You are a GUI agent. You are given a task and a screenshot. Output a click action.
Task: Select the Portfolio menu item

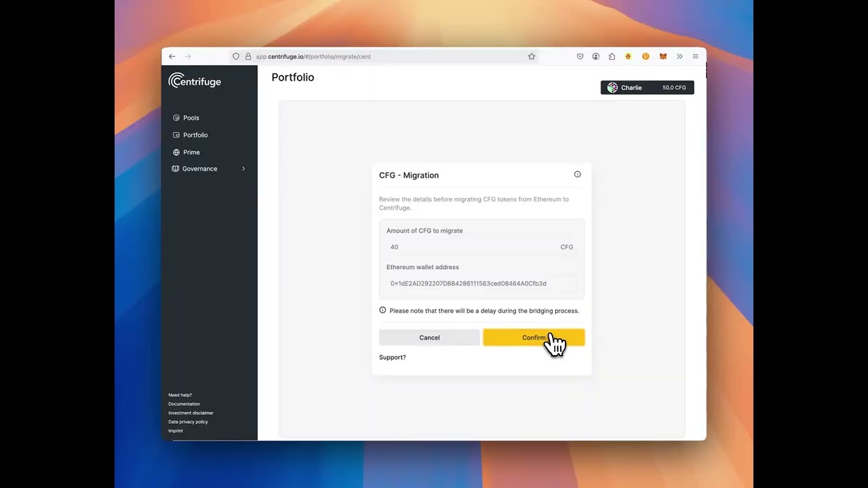coord(195,135)
